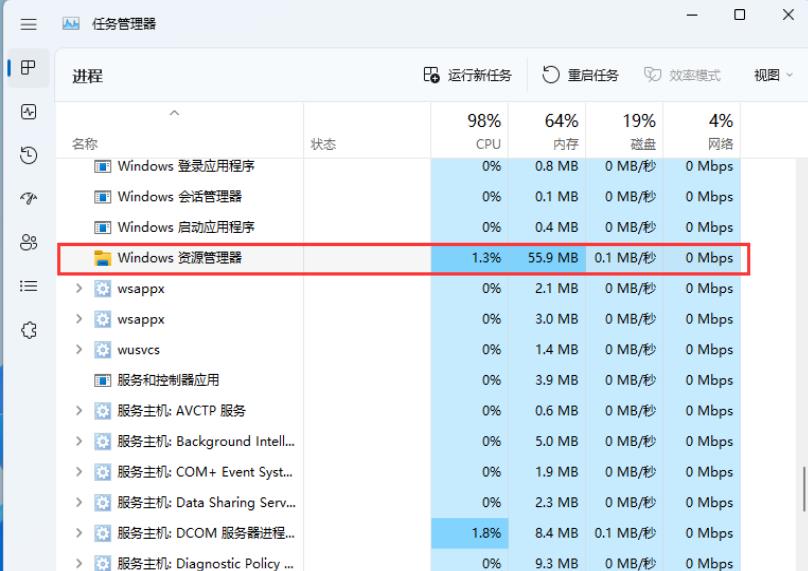This screenshot has height=571, width=808.
Task: Open the App history sidebar icon
Action: click(x=28, y=155)
